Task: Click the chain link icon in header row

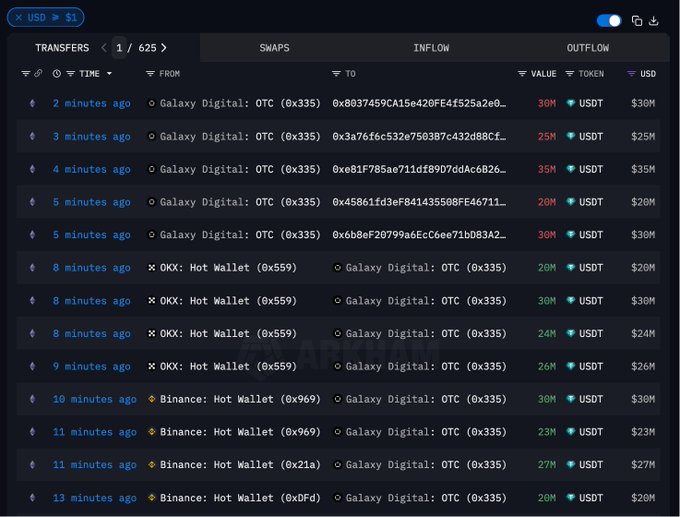Action: (38, 74)
